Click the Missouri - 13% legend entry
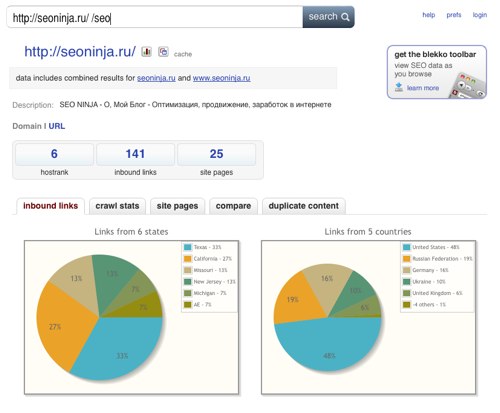This screenshot has height=413, width=500. click(206, 270)
